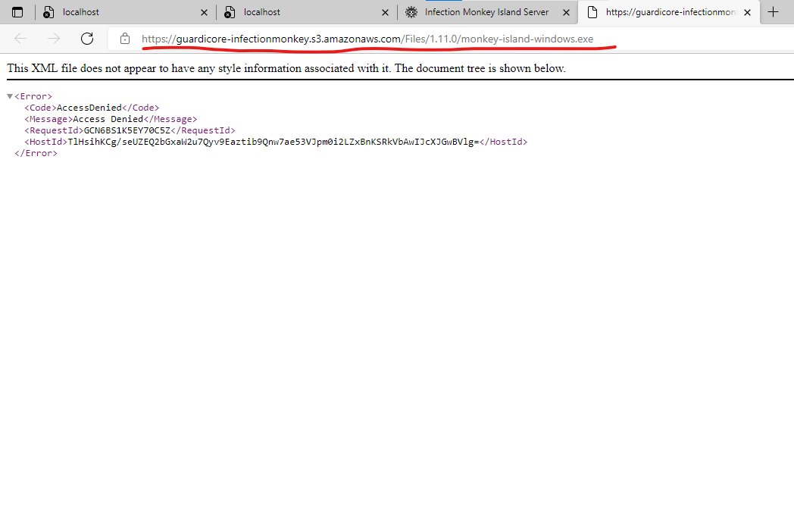
Task: Close the second localhost tab
Action: pos(385,13)
